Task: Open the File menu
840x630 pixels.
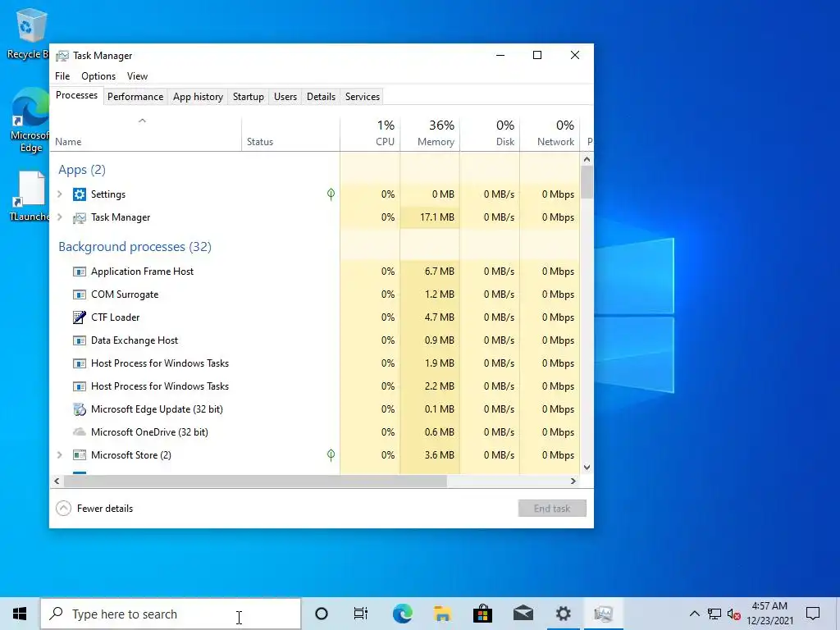Action: (x=62, y=76)
